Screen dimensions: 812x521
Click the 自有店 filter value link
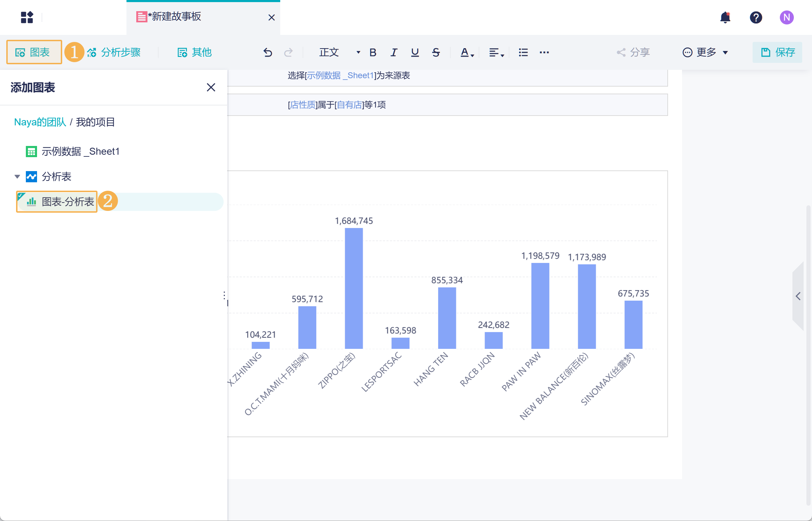[349, 105]
